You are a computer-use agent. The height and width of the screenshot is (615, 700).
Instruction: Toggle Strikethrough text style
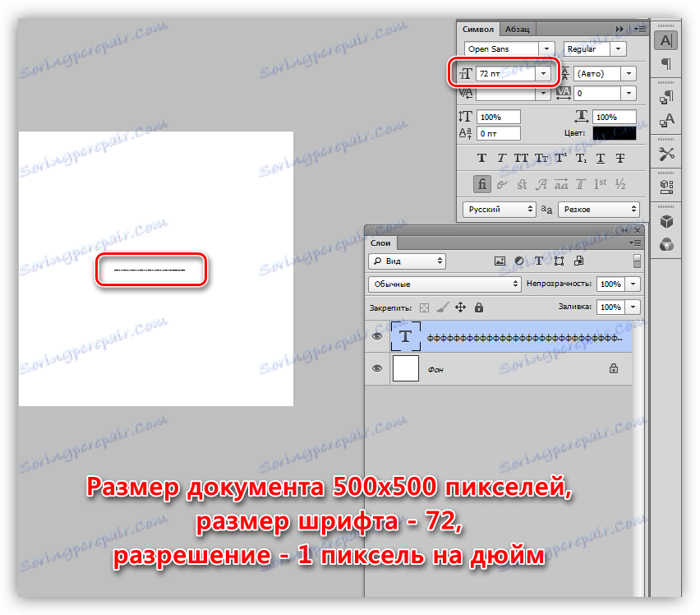620,158
